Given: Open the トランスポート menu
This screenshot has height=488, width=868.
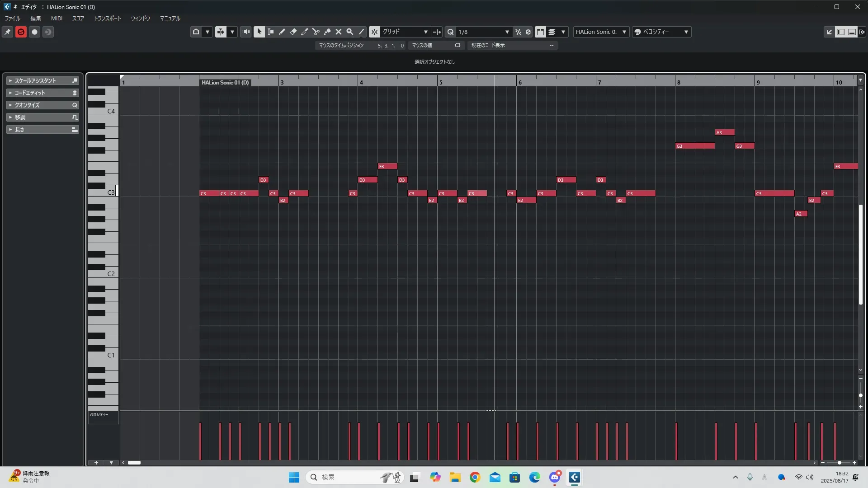Looking at the screenshot, I should (x=107, y=19).
